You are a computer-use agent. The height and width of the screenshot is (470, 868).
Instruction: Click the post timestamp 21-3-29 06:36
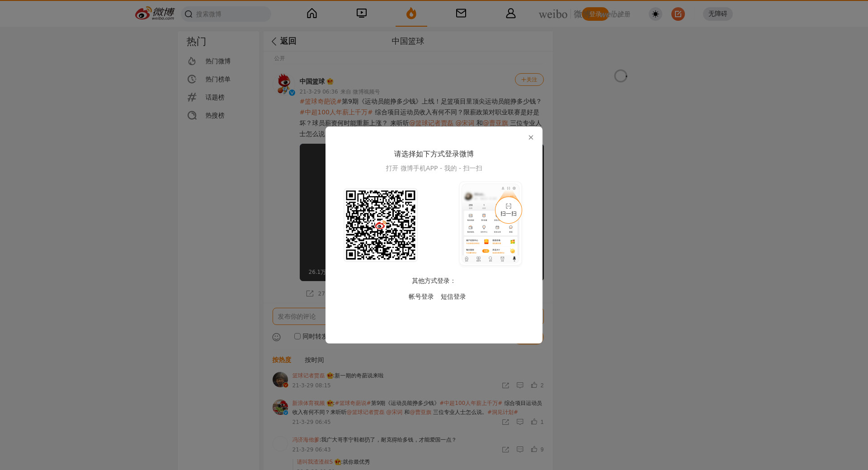pos(319,92)
